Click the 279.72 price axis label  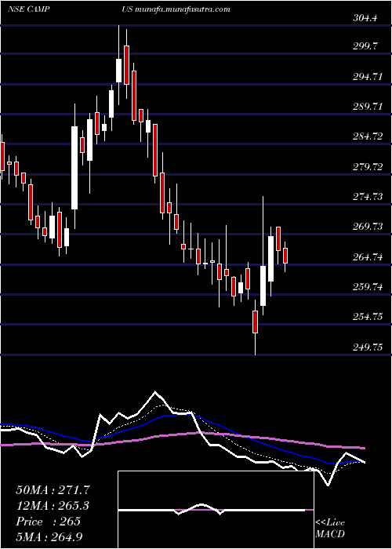(368, 167)
